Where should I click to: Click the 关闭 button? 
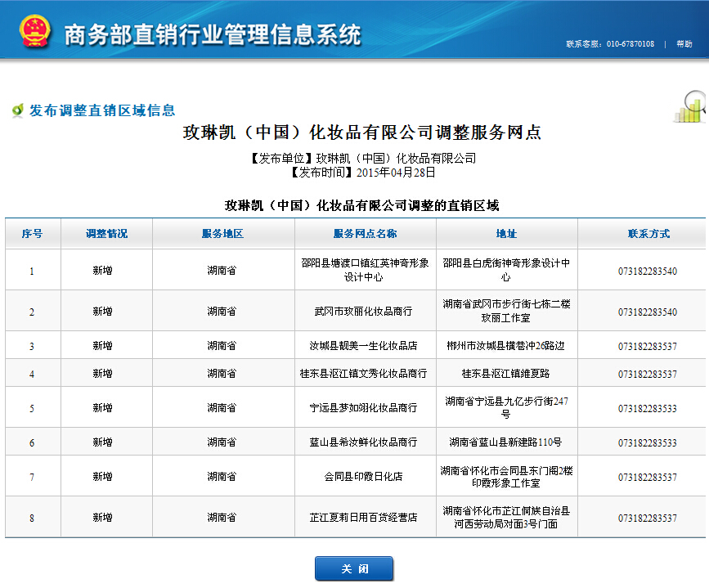354,568
